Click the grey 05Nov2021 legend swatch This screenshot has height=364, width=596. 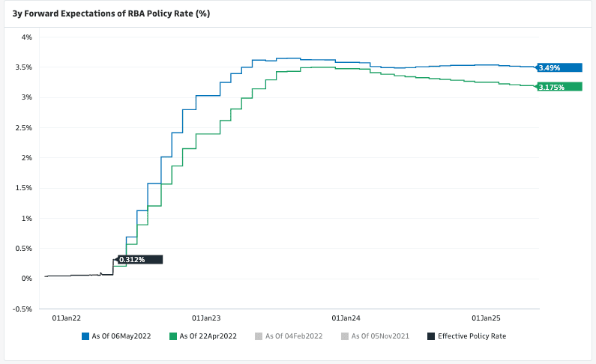tap(344, 336)
